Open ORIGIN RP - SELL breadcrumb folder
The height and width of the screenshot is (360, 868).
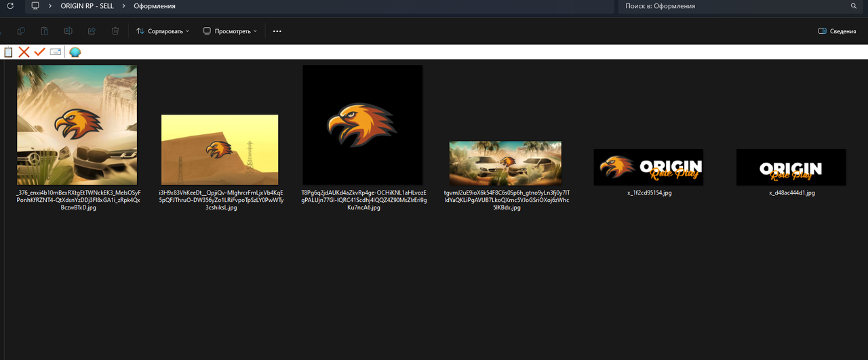(87, 6)
